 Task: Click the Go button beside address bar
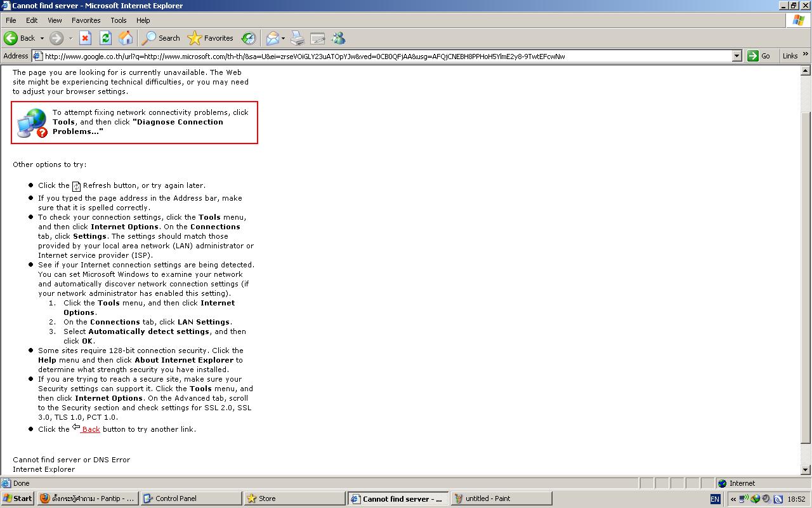[759, 56]
